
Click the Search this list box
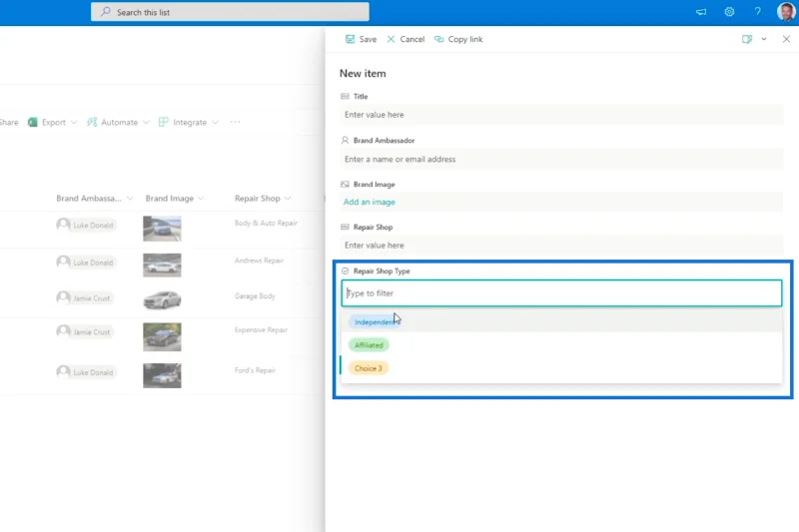(230, 12)
